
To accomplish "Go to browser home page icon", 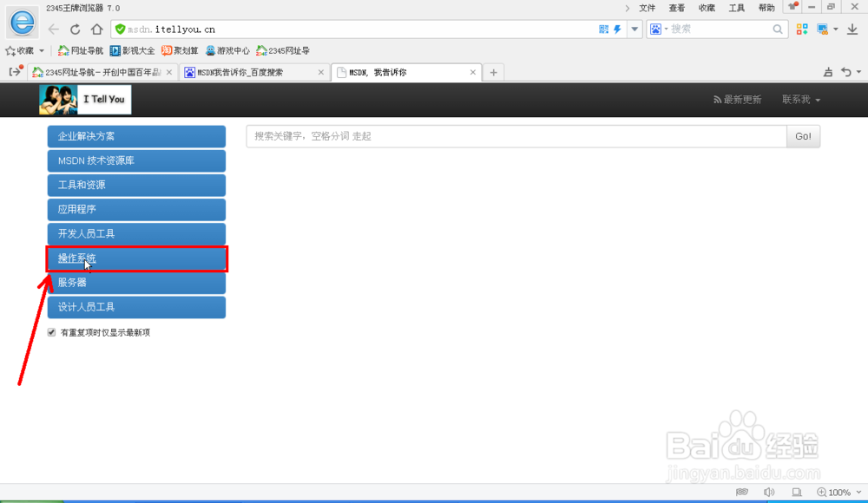I will (97, 29).
